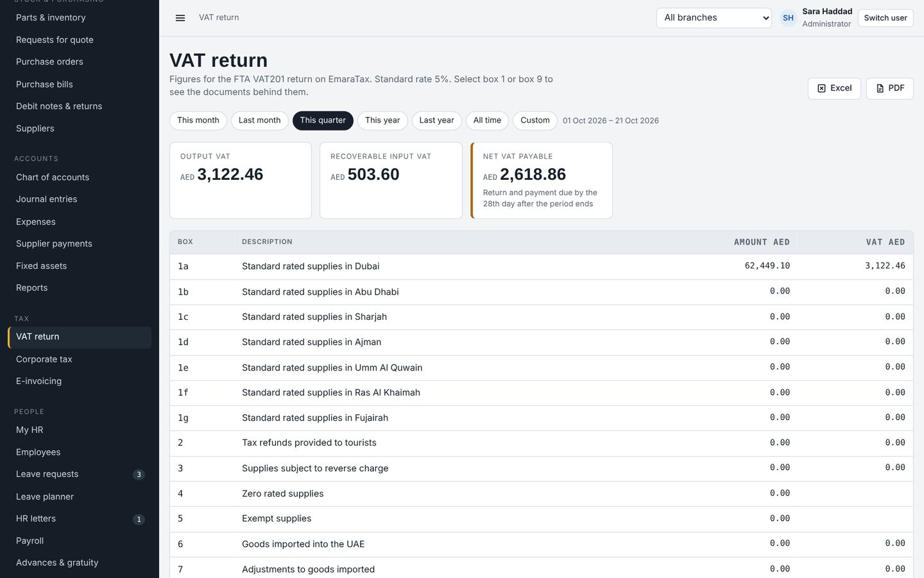Screen dimensions: 924x578
Task: Select the All time period filter
Action: click(x=487, y=121)
